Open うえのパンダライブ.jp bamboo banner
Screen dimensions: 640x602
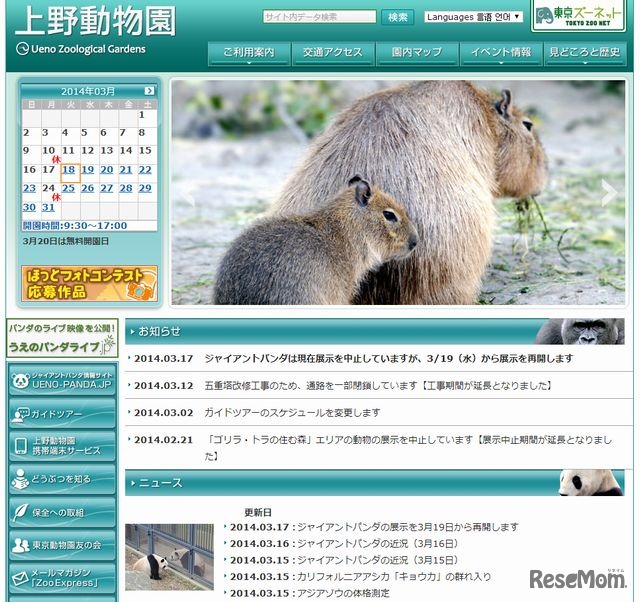62,338
